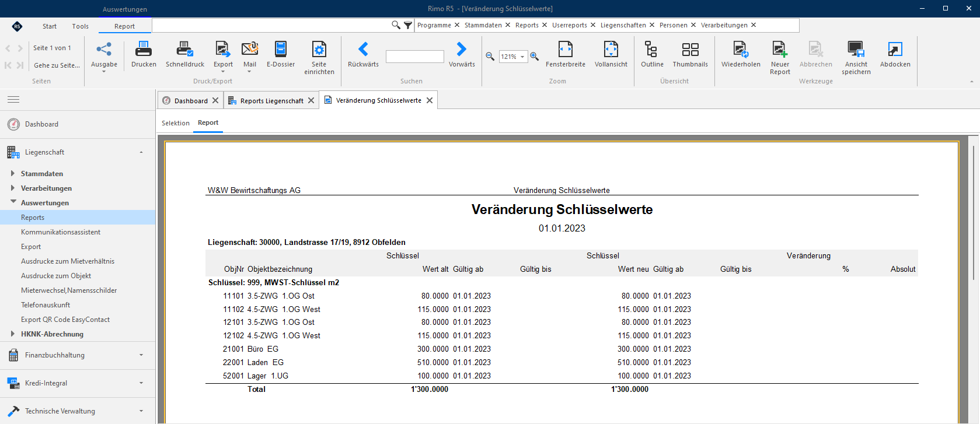
Task: Expand the Kredi-Integral section
Action: pyautogui.click(x=78, y=383)
